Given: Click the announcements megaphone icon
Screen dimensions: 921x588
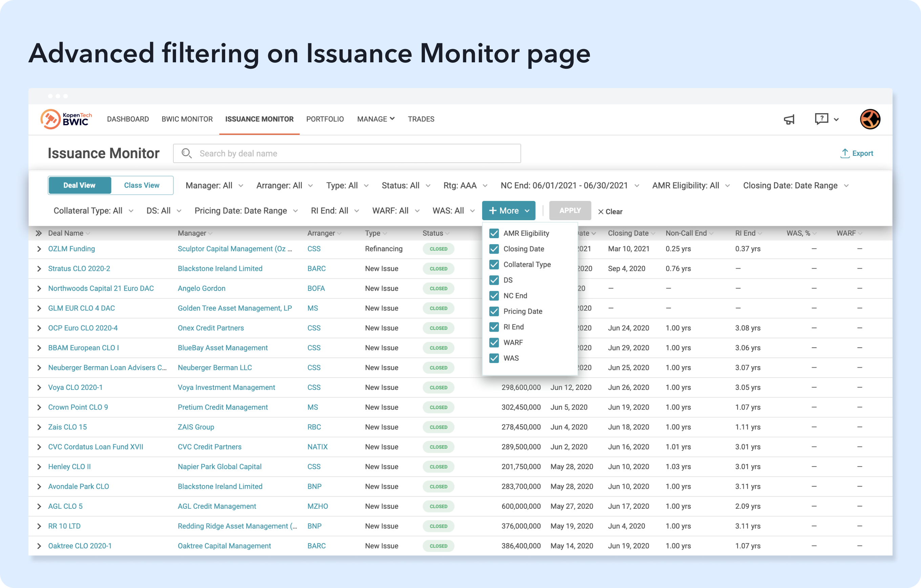Looking at the screenshot, I should (x=789, y=119).
